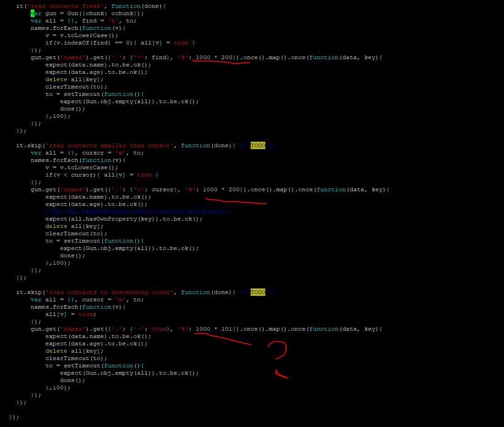The width and height of the screenshot is (504, 427).
Task: Click the green-highlighted 'var' keyword
Action: point(35,13)
